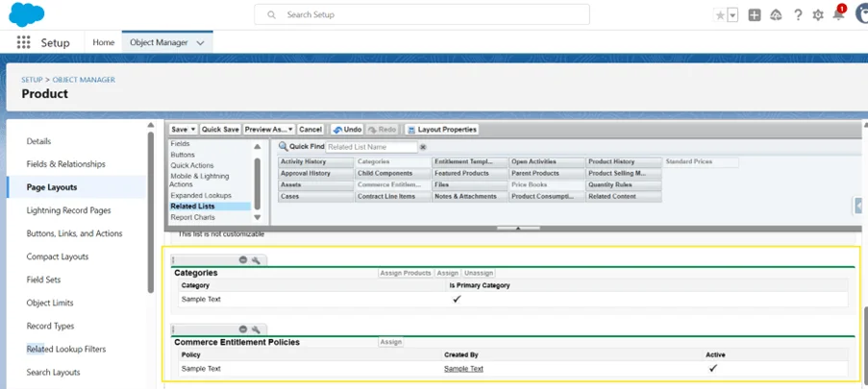Follow the SETUP breadcrumb link
The image size is (868, 389).
pyautogui.click(x=32, y=80)
